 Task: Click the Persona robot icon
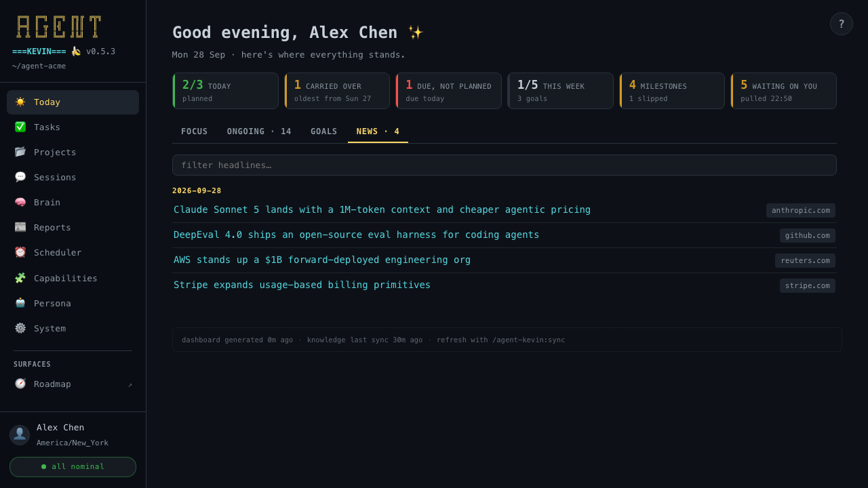tap(20, 303)
